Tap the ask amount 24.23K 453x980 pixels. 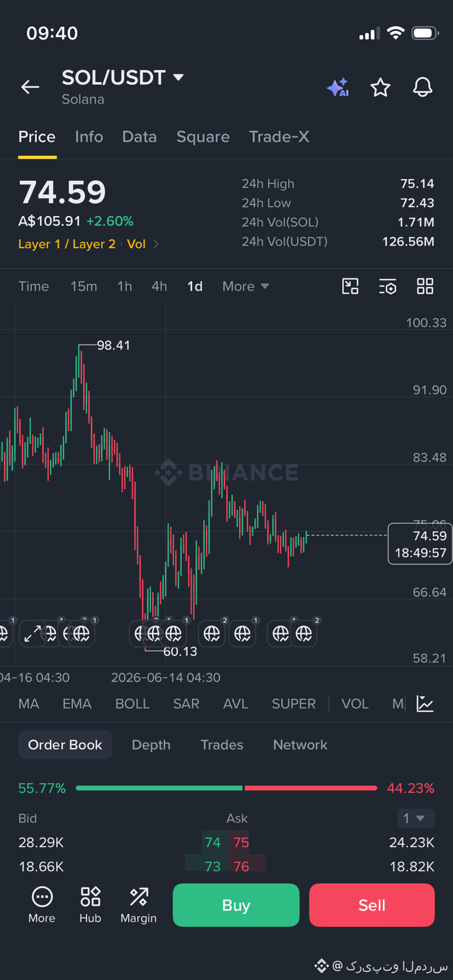pyautogui.click(x=411, y=842)
